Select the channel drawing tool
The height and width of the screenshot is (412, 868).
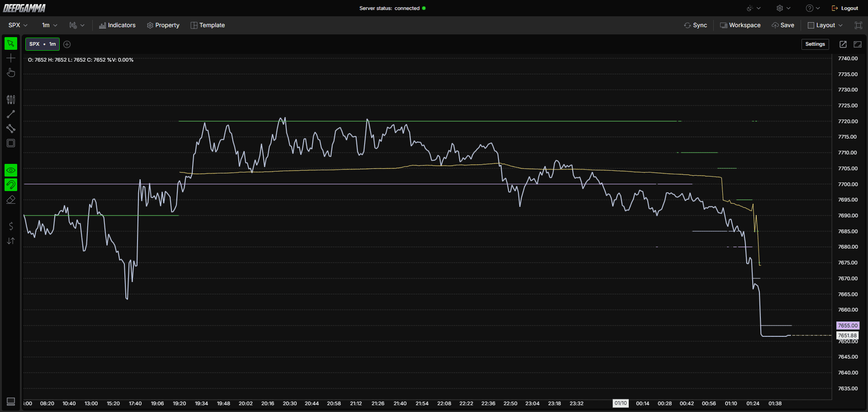point(11,129)
